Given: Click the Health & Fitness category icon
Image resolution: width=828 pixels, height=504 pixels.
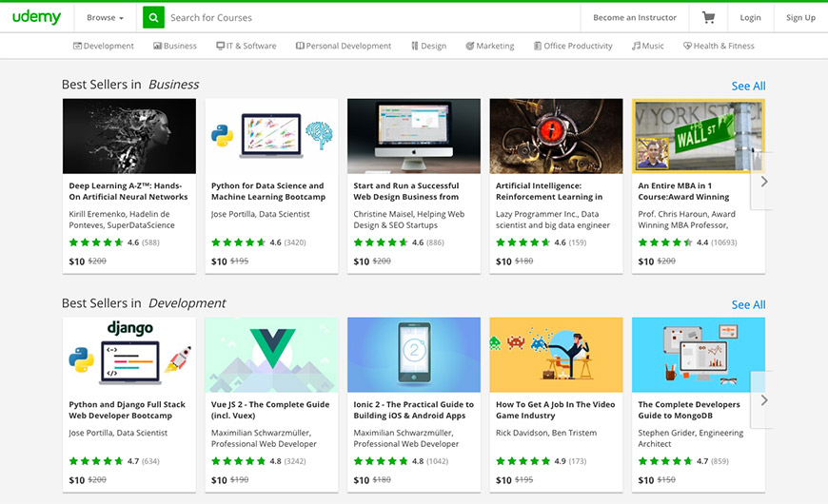Looking at the screenshot, I should coord(687,46).
